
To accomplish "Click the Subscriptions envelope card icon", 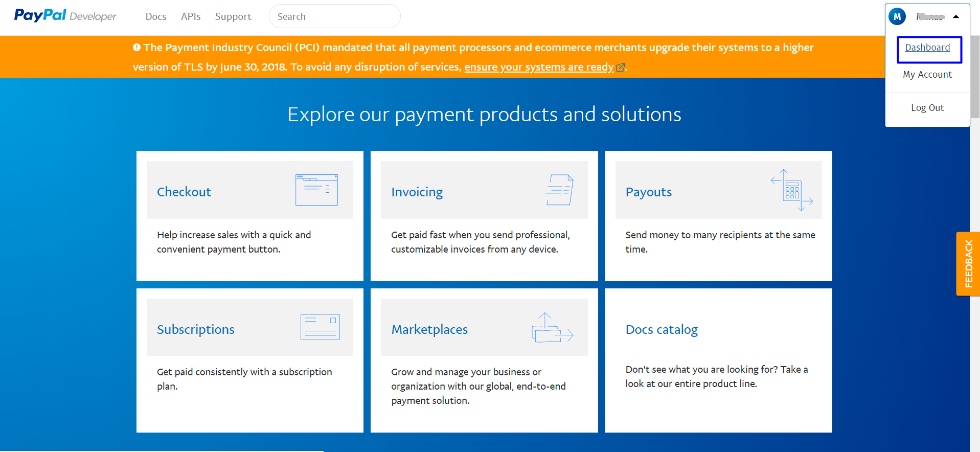I will 320,327.
